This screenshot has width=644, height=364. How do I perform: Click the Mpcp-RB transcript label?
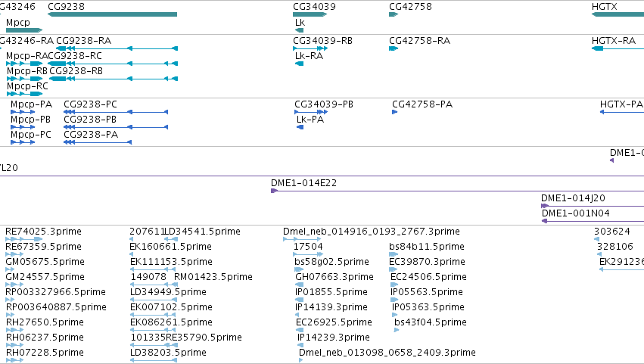tap(27, 71)
